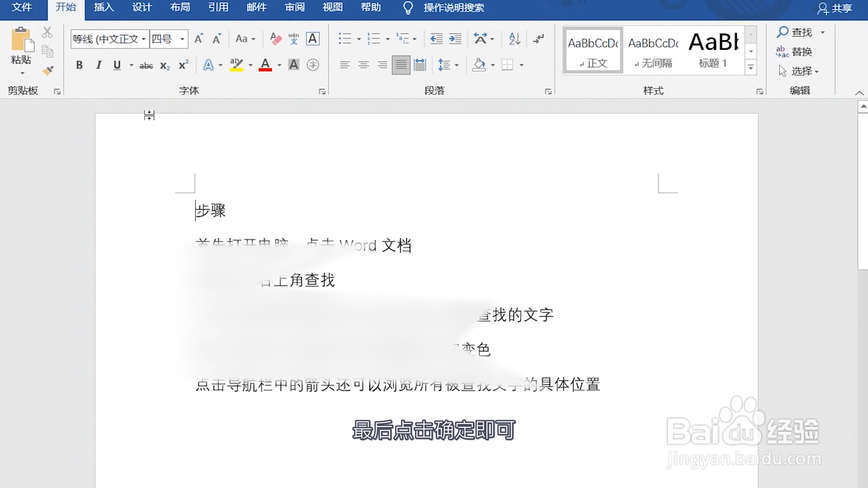Screen dimensions: 868x488
Task: Apply red font color
Action: coord(265,65)
